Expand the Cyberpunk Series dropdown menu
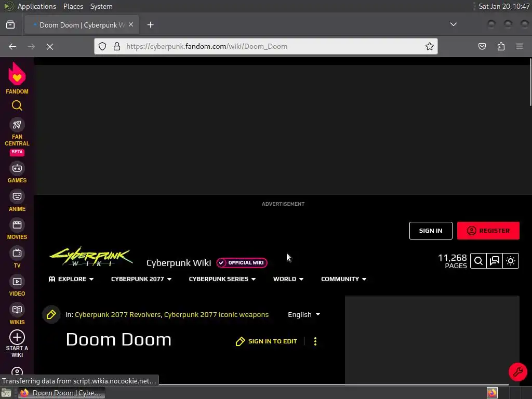Image resolution: width=532 pixels, height=399 pixels. tap(222, 279)
